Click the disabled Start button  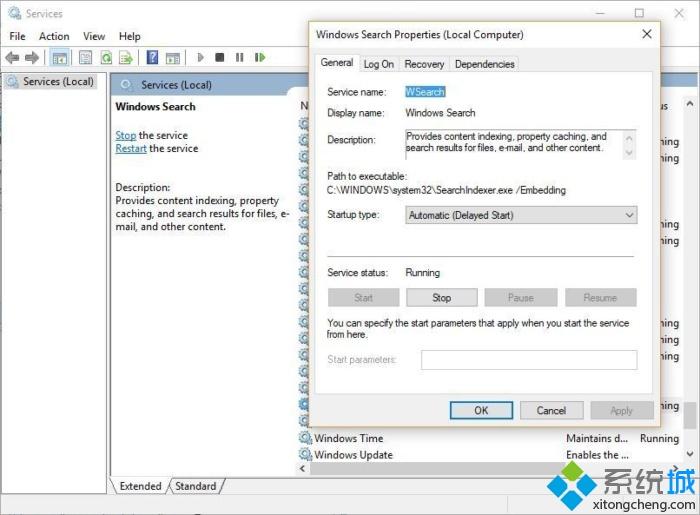[x=363, y=298]
